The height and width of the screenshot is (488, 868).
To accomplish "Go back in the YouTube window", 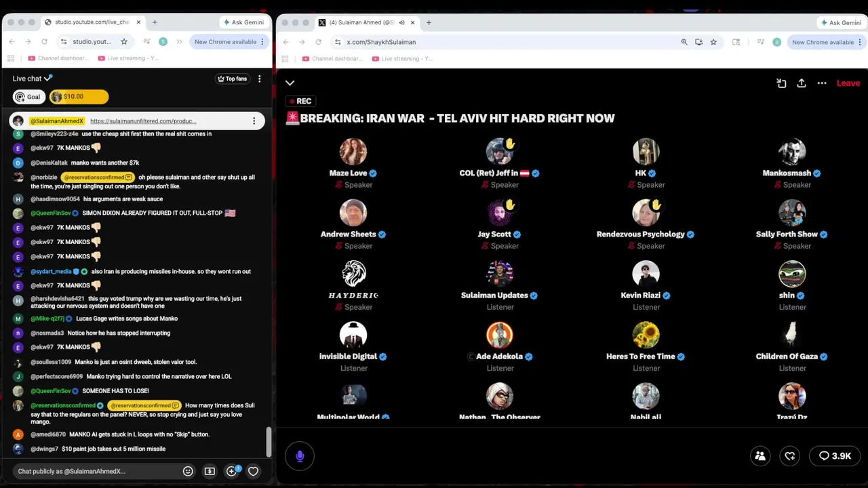I will click(12, 42).
